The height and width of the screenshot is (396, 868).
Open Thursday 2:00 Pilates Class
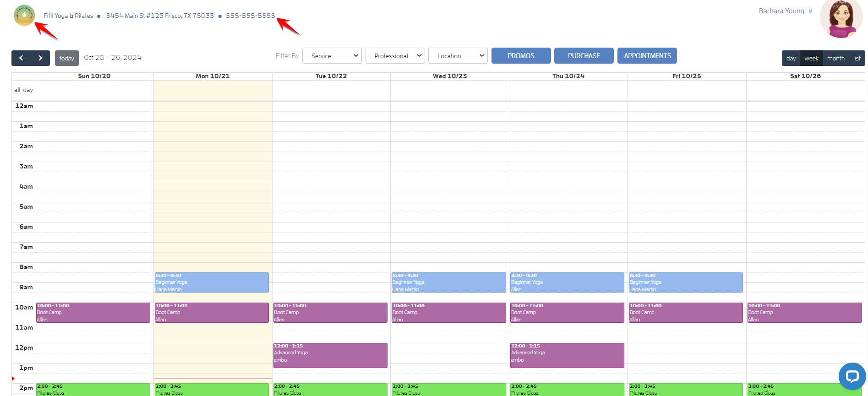pyautogui.click(x=567, y=390)
